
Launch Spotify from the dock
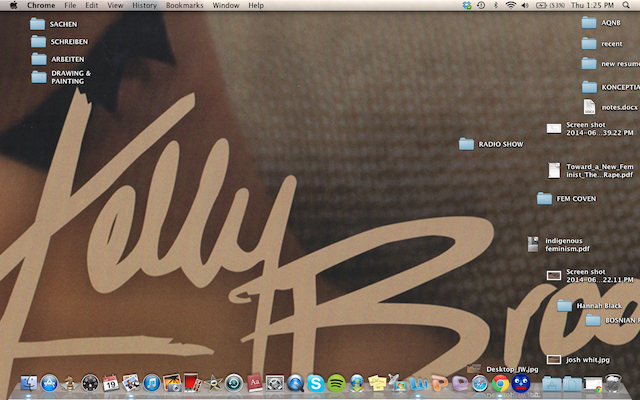pyautogui.click(x=336, y=382)
